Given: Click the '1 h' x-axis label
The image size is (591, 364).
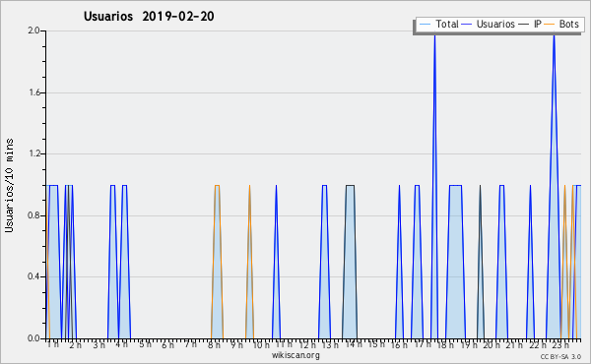Looking at the screenshot, I should [53, 344].
